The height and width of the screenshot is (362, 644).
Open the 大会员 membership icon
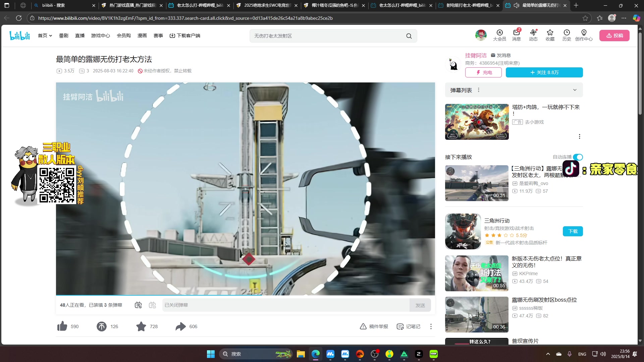coord(499,35)
